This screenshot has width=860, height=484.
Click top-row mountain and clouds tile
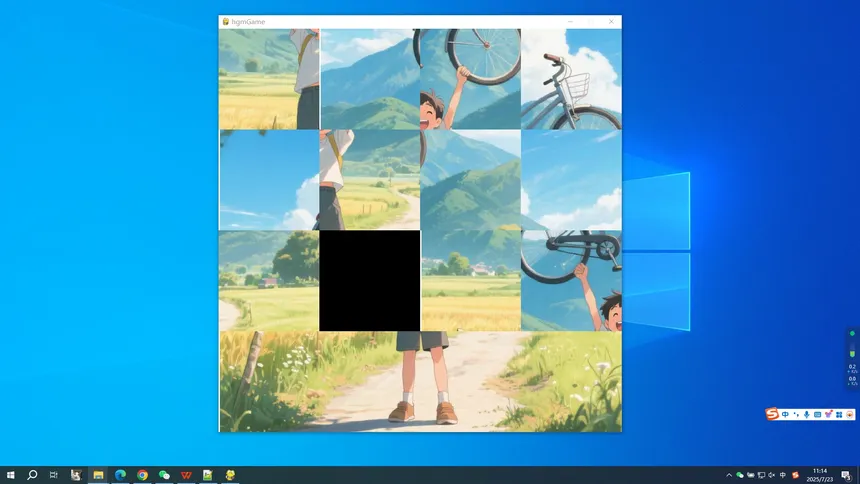coord(370,79)
